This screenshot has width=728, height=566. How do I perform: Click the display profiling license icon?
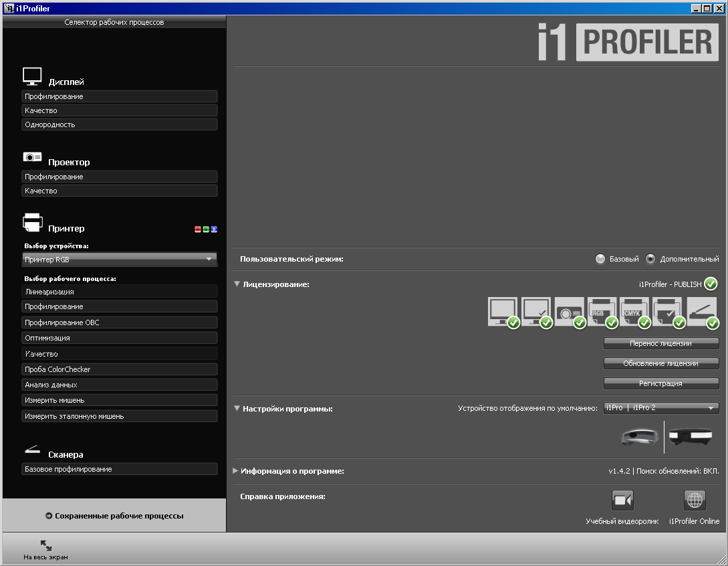click(x=503, y=312)
